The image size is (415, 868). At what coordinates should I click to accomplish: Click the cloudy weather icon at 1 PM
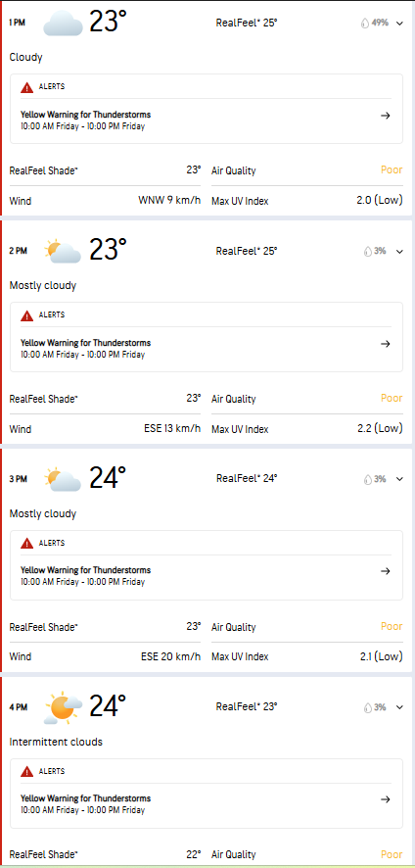(x=63, y=23)
